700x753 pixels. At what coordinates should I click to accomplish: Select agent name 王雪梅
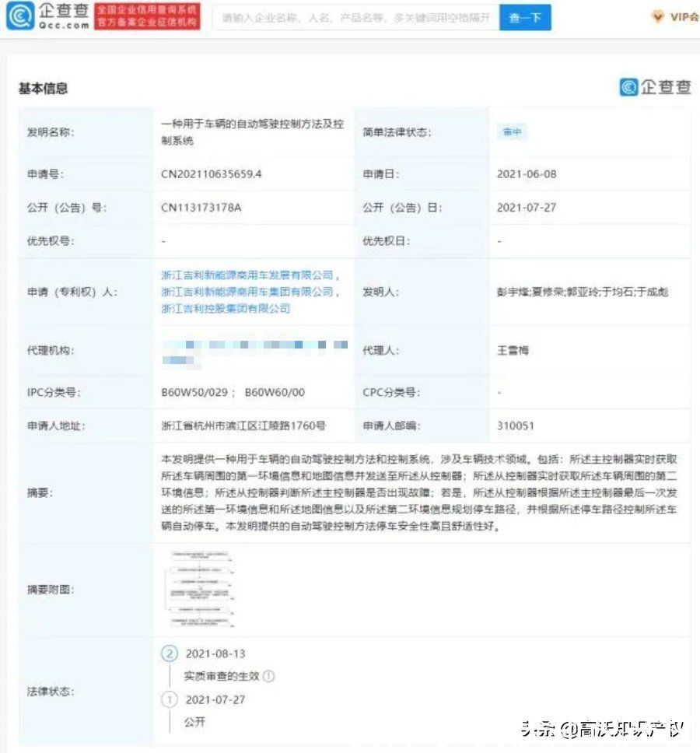(513, 351)
